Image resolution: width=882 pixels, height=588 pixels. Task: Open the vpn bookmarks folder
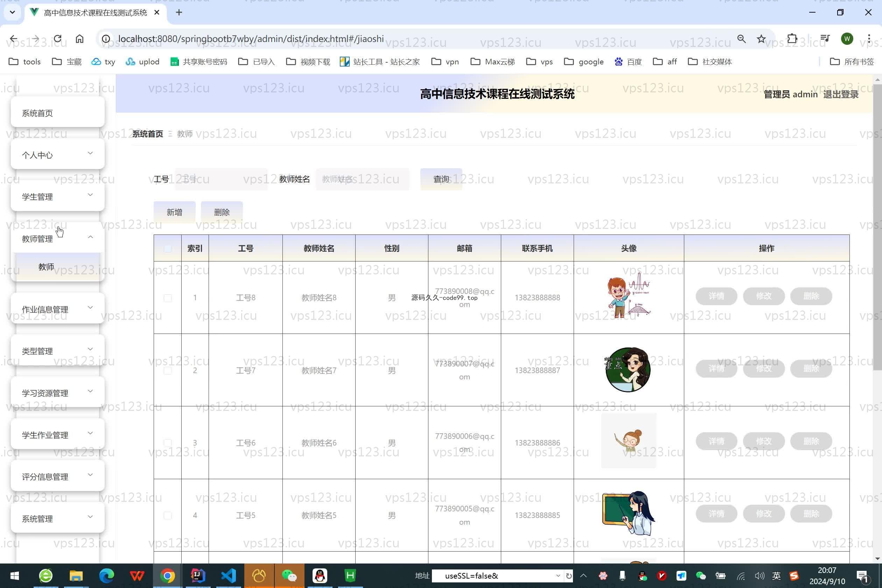445,62
